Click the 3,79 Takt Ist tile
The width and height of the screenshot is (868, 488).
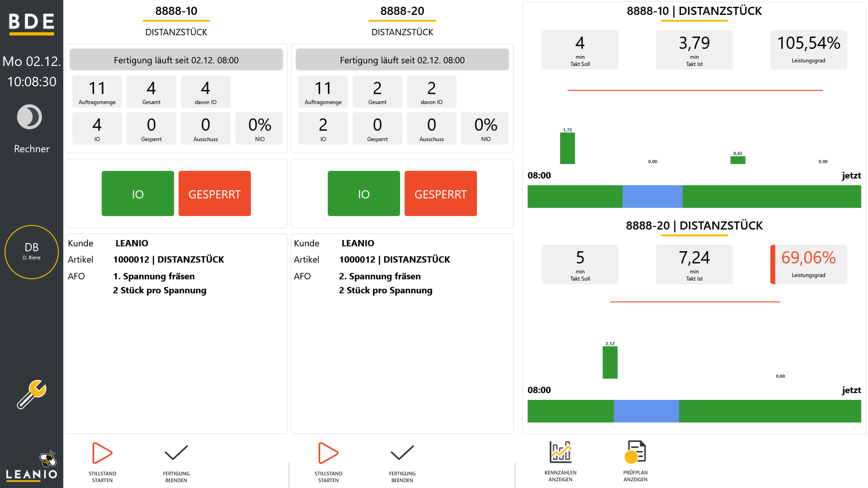click(x=694, y=50)
